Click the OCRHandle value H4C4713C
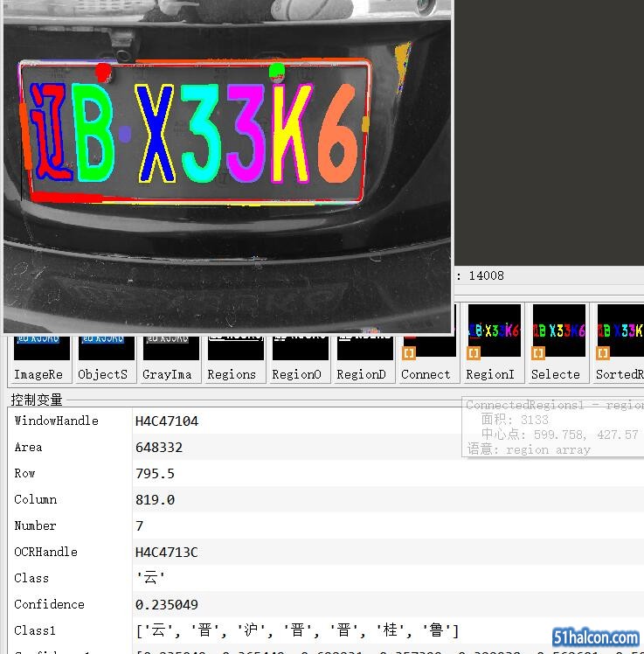The width and height of the screenshot is (644, 654). pos(166,553)
